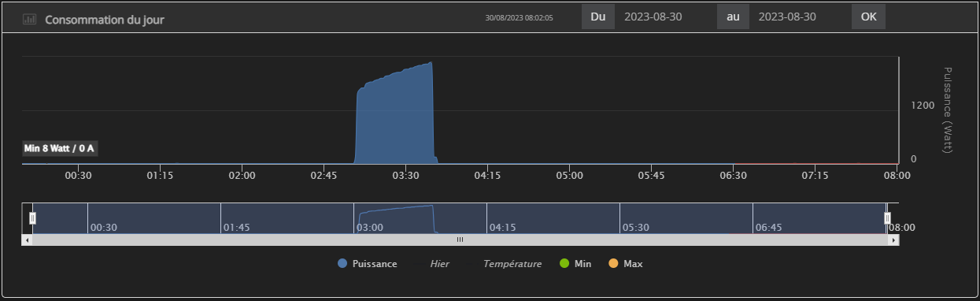Click the 04:15 x-axis label in main chart
This screenshot has width=980, height=301.
click(487, 176)
